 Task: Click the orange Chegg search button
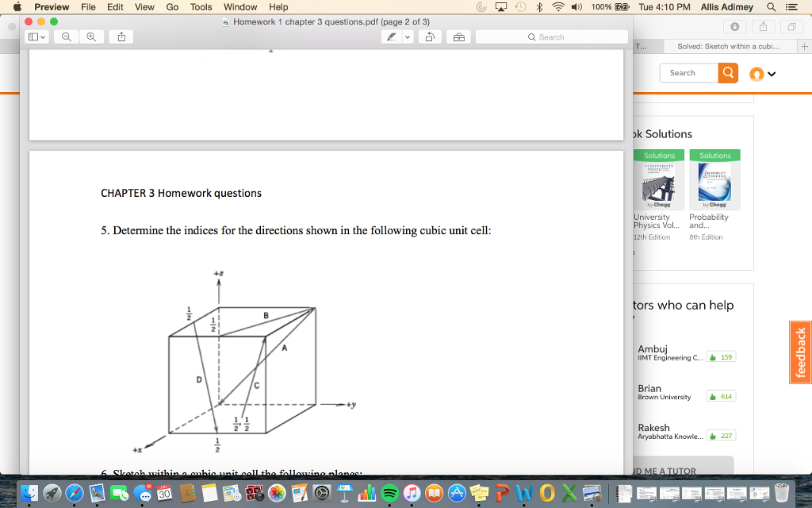(x=727, y=73)
